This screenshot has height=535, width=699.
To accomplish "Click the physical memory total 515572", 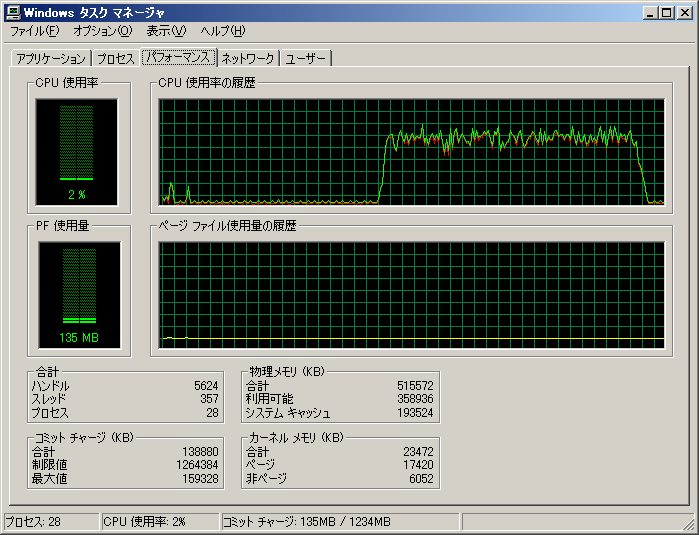I will 415,386.
